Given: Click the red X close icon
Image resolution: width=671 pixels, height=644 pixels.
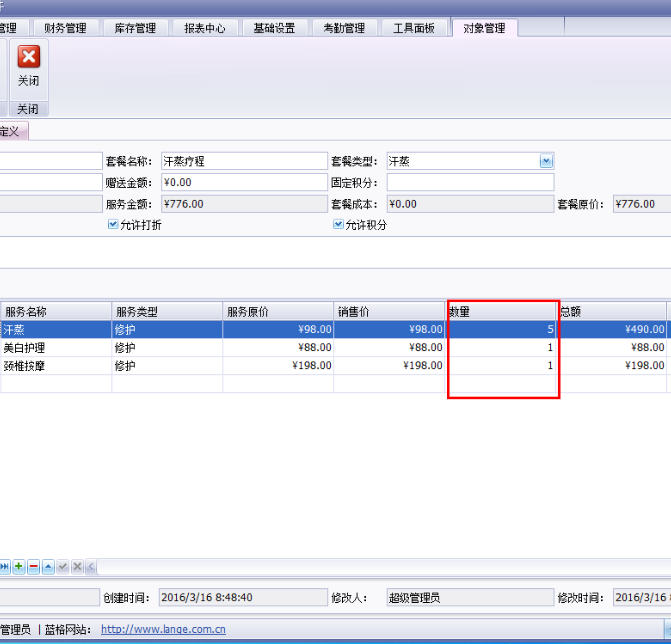Looking at the screenshot, I should (x=29, y=57).
